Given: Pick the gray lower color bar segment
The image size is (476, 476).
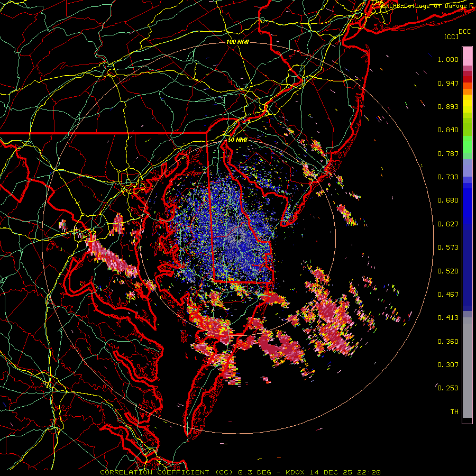Looking at the screenshot, I should coord(467,368).
